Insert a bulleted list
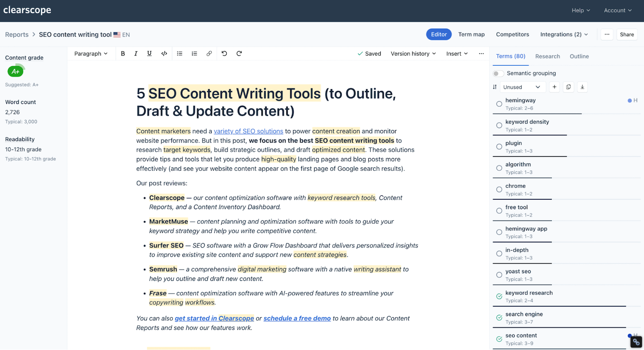Viewport: 644px width, 350px height. coord(179,53)
